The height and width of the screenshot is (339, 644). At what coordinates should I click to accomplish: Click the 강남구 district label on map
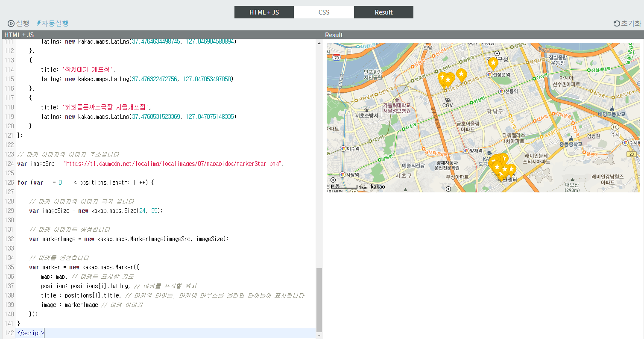point(495,112)
